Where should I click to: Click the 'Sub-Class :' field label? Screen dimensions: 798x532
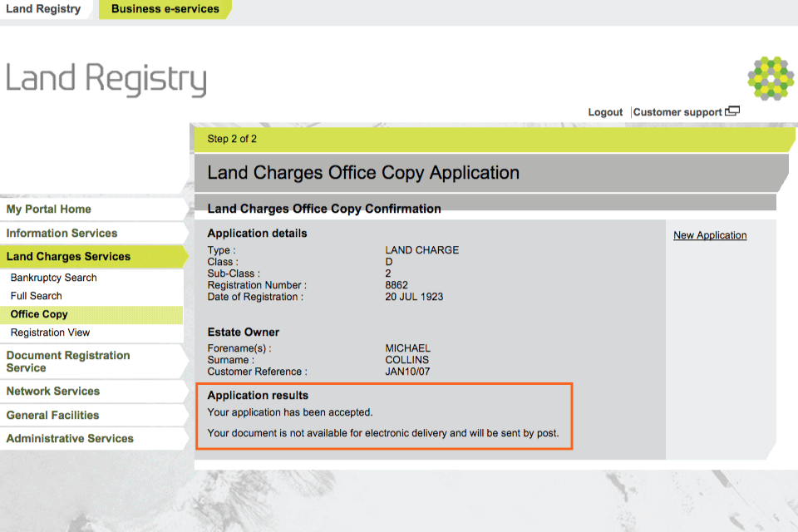tap(234, 273)
